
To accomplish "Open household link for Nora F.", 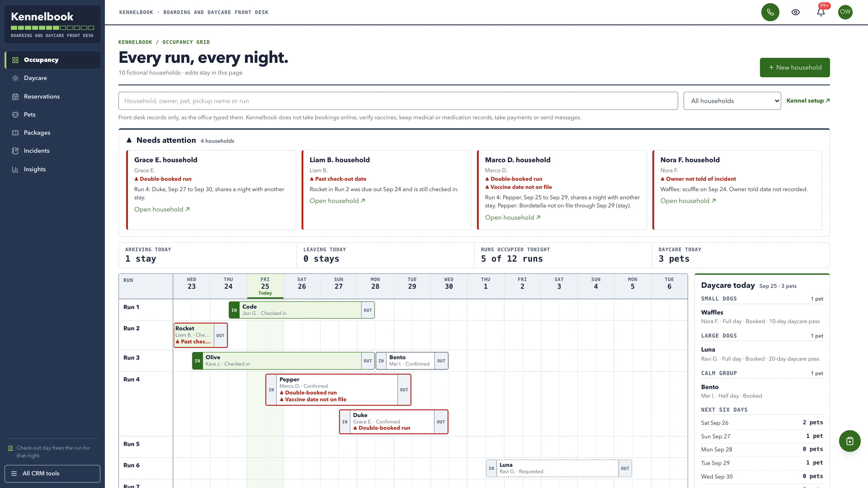I will [x=688, y=201].
